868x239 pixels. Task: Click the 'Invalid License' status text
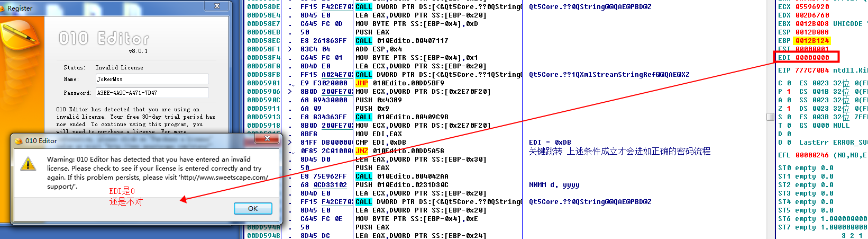[x=119, y=68]
